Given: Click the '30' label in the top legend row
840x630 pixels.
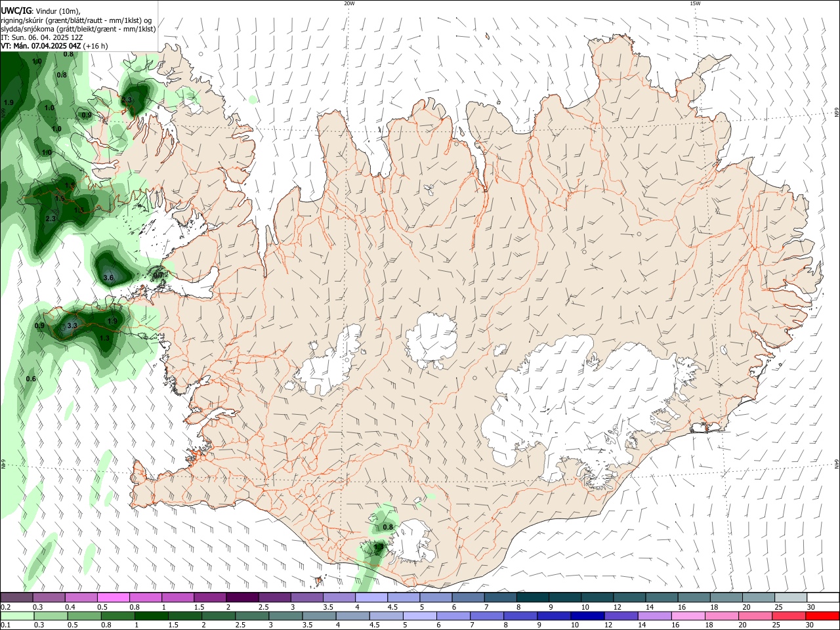Looking at the screenshot, I should pos(811,607).
